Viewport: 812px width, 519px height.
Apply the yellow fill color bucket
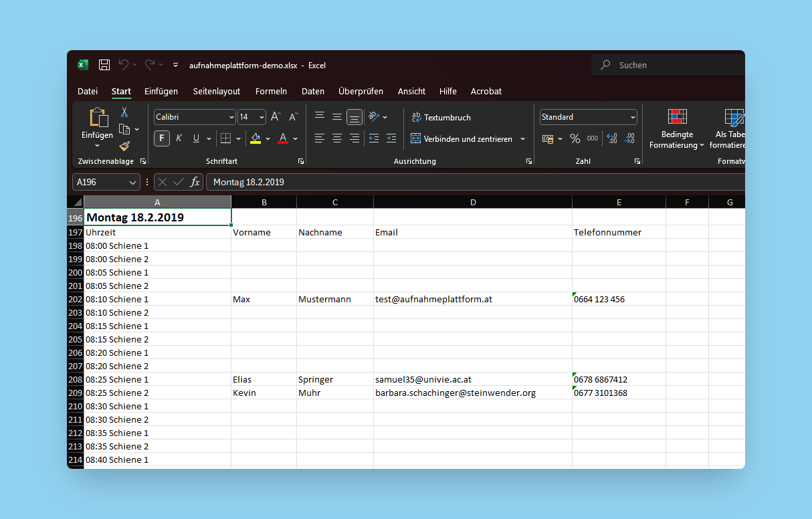pos(256,138)
